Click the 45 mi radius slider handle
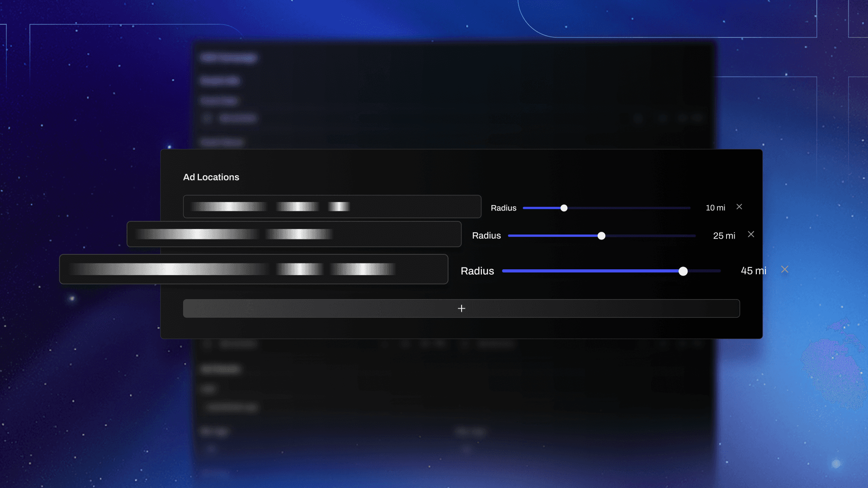This screenshot has height=488, width=868. click(683, 271)
